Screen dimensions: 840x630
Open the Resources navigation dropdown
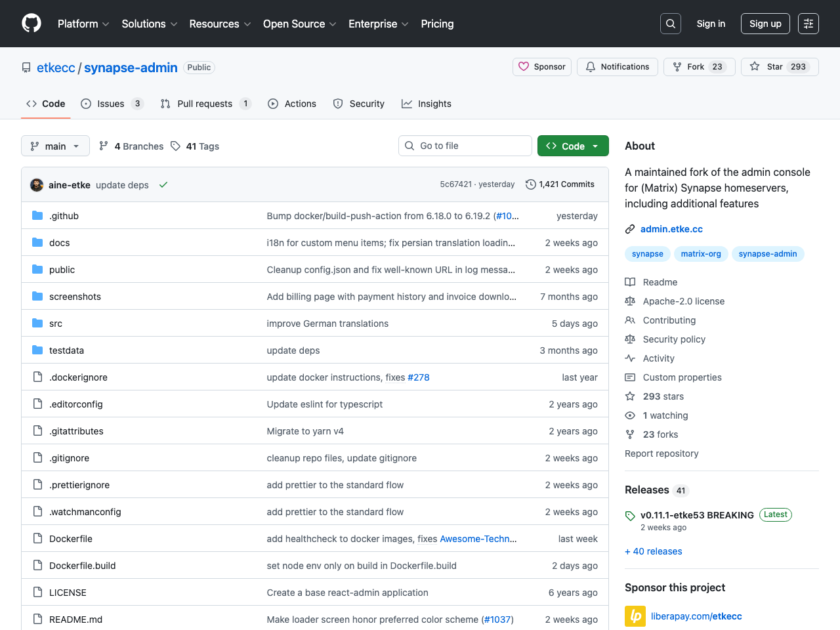(x=219, y=24)
